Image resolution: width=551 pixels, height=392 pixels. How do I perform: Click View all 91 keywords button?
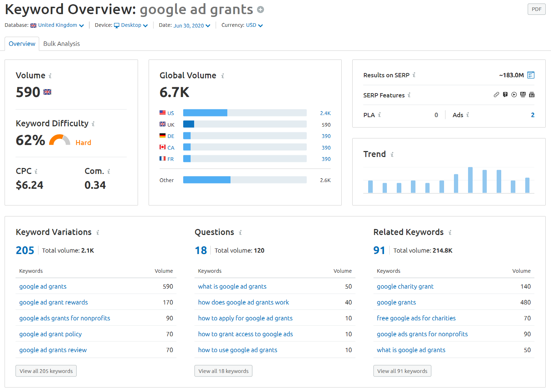click(x=402, y=371)
